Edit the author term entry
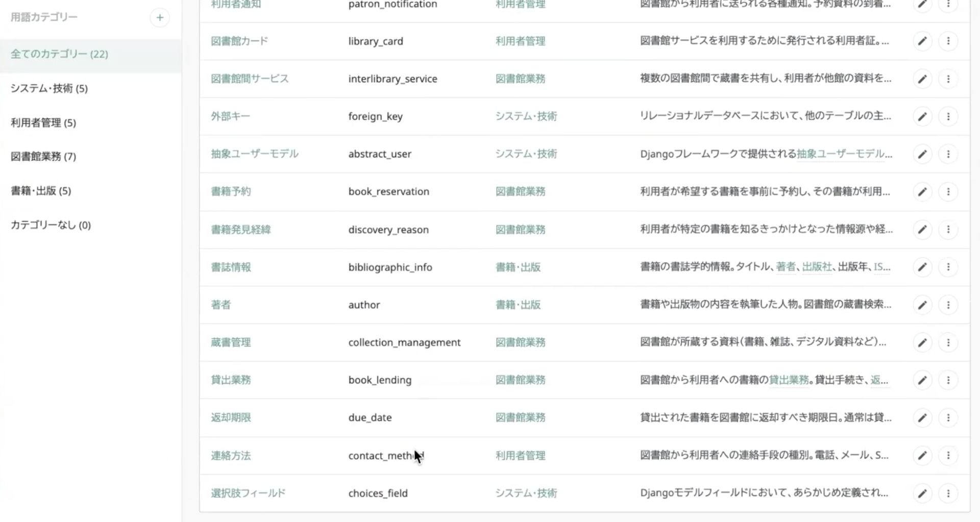Viewport: 980px width, 522px height. [x=922, y=305]
